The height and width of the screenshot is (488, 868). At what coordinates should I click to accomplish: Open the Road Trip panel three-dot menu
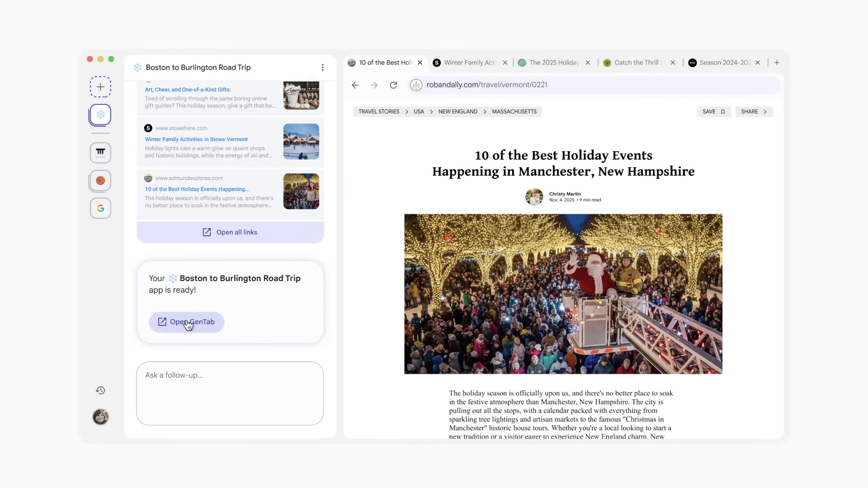click(322, 67)
